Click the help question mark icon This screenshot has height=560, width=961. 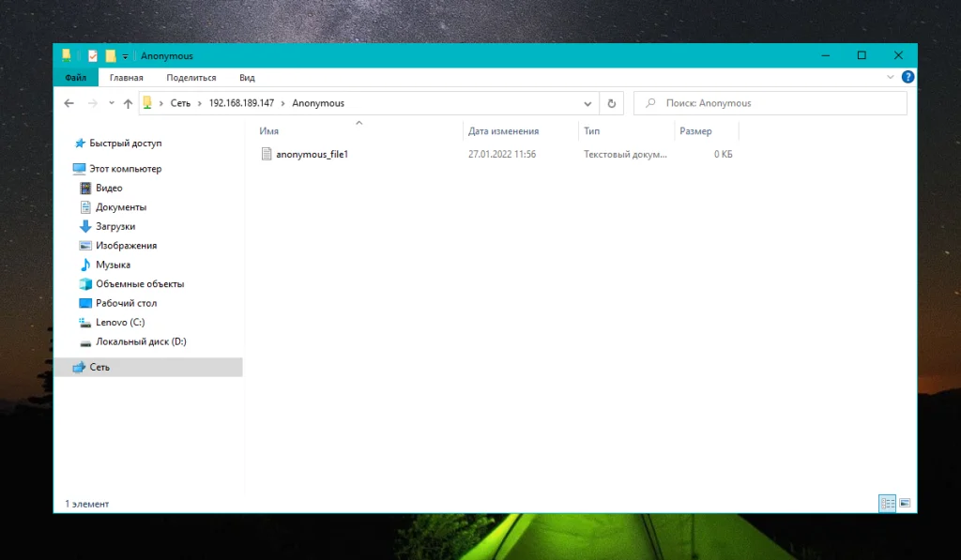907,77
